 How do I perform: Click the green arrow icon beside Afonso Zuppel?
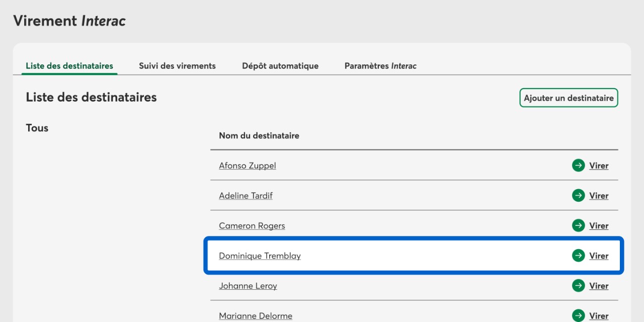pos(578,166)
